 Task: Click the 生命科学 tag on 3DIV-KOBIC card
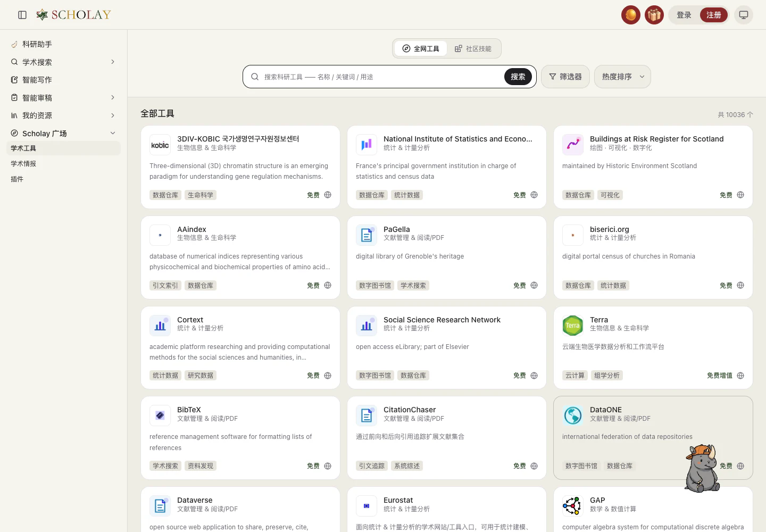coord(201,195)
